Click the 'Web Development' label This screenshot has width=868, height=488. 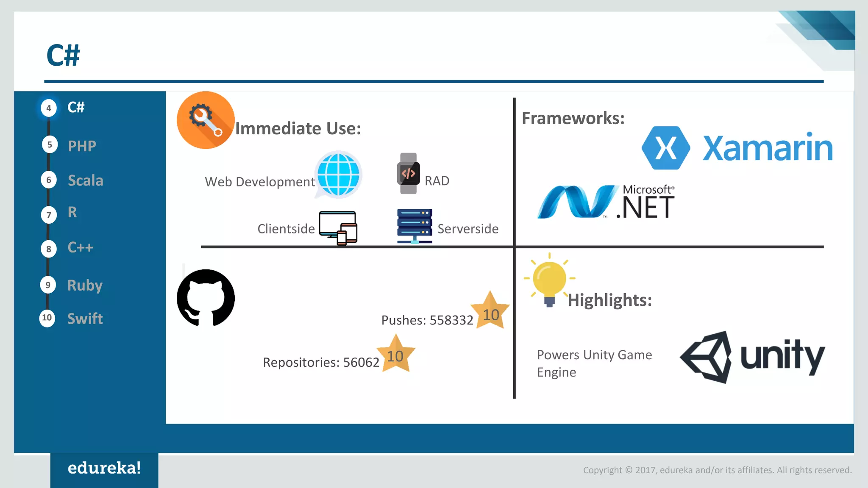260,182
